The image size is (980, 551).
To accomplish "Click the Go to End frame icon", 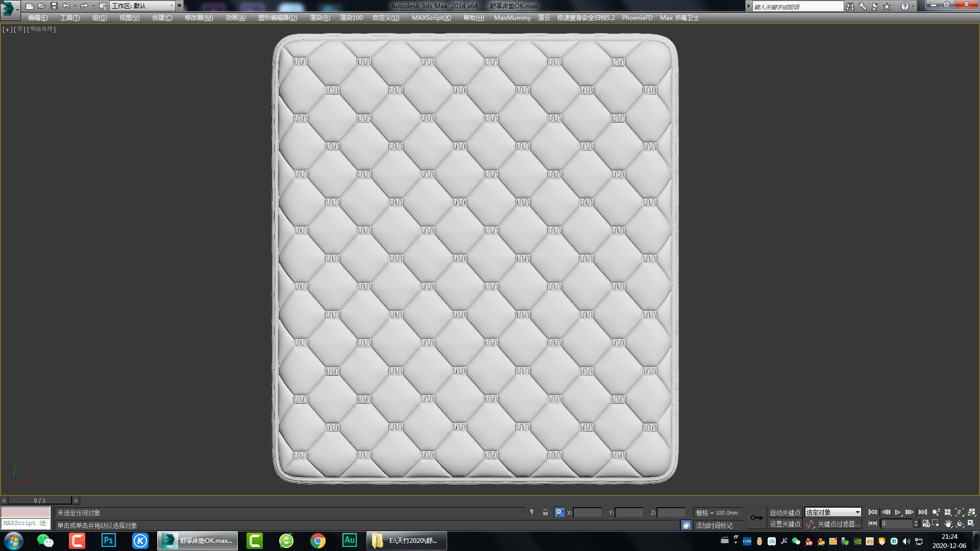I will (922, 512).
